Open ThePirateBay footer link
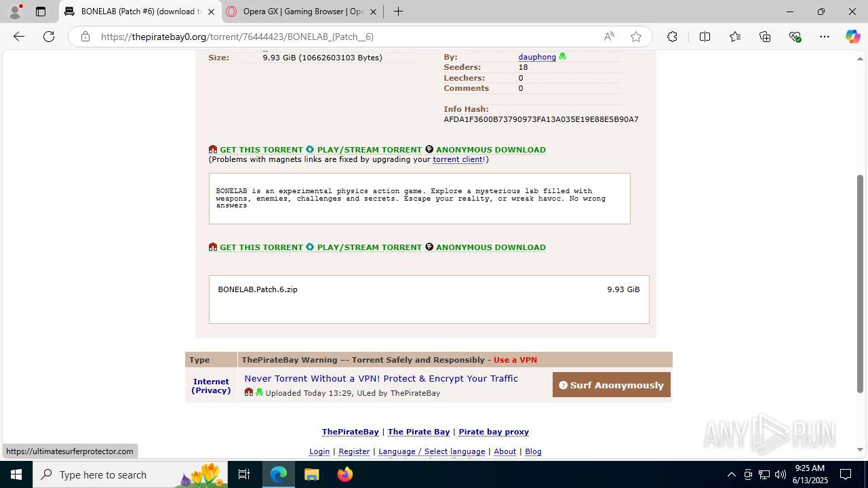 pyautogui.click(x=350, y=432)
